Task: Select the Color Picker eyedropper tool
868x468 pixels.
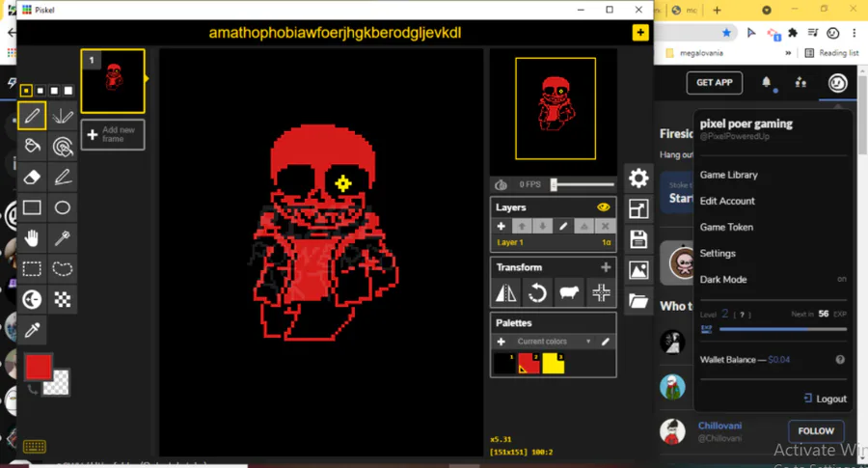Action: click(32, 330)
